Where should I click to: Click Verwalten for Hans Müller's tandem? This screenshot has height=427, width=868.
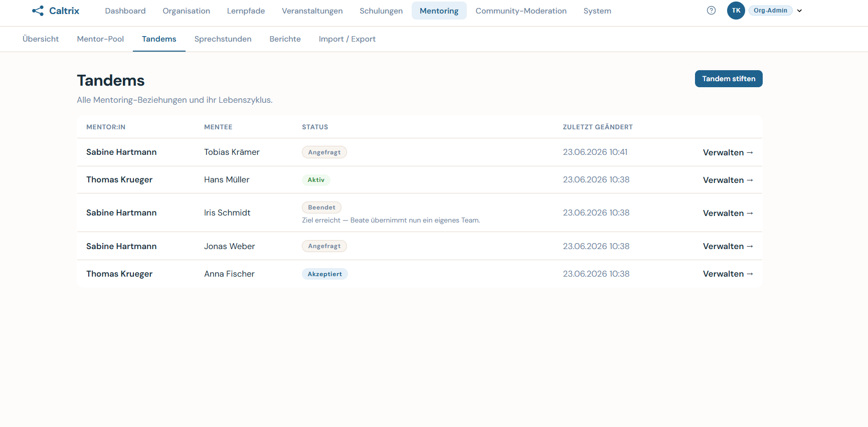[728, 180]
